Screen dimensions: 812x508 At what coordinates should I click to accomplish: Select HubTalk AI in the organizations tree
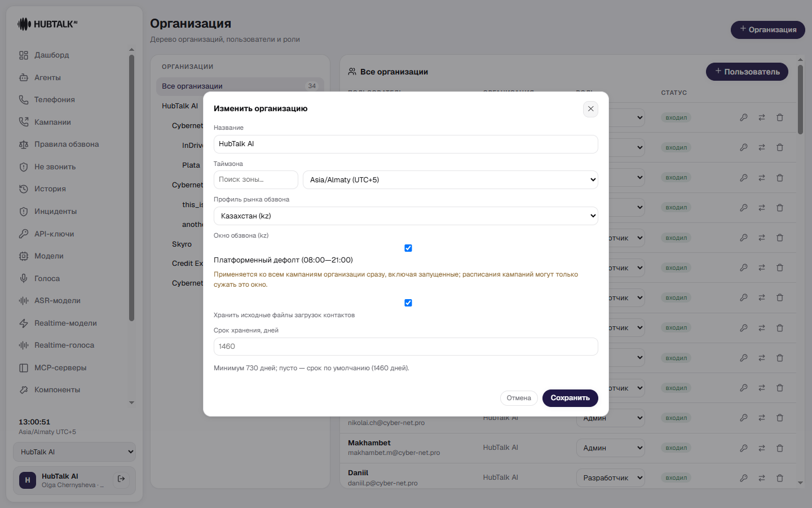tap(180, 106)
